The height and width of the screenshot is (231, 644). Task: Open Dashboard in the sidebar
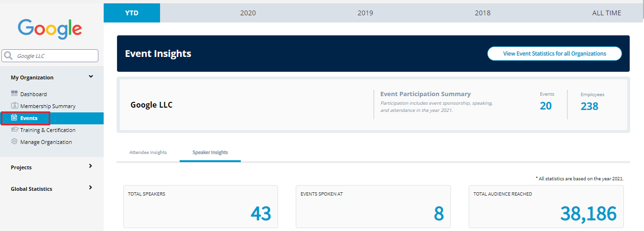pyautogui.click(x=33, y=94)
